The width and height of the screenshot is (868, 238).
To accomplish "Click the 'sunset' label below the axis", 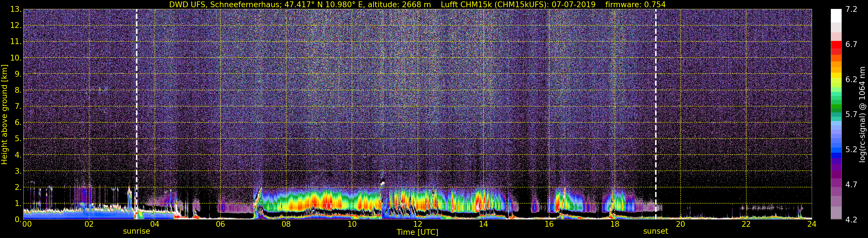I will tap(655, 231).
